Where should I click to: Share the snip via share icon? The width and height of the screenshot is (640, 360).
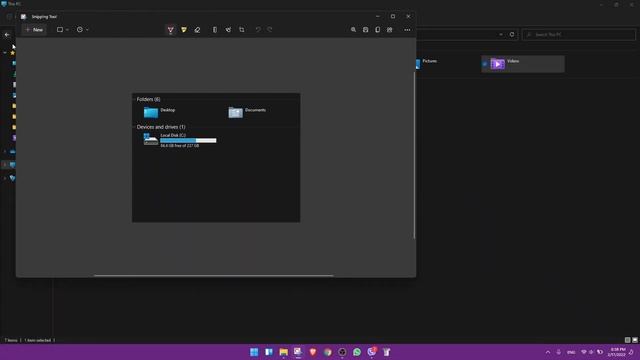(390, 30)
